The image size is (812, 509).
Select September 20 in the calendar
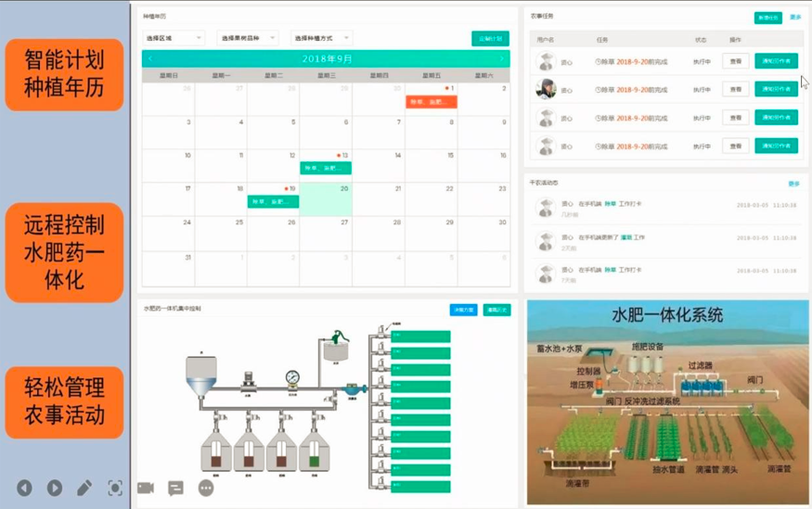click(326, 200)
